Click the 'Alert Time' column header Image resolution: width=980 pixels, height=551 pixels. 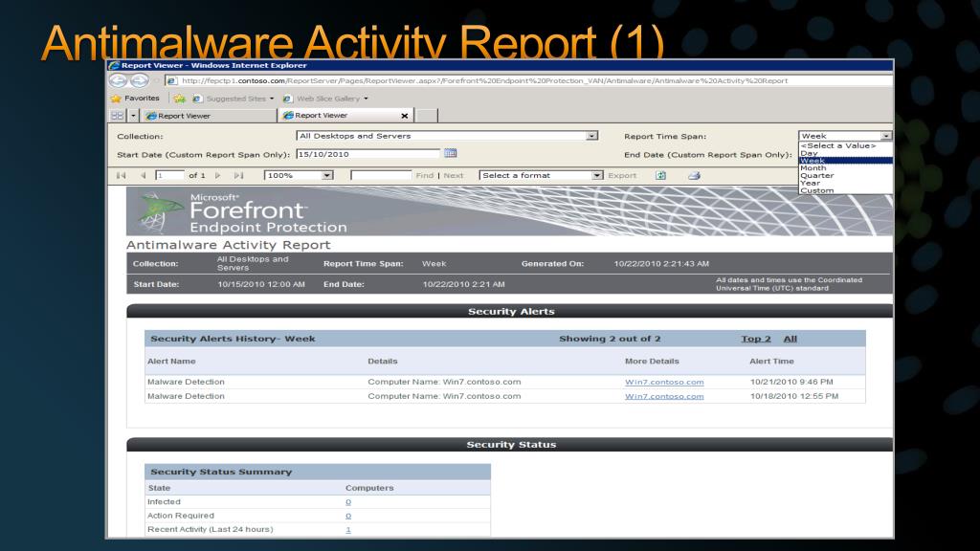(x=771, y=361)
